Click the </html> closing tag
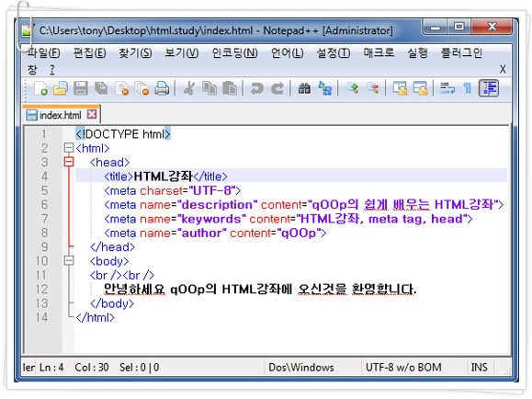Screen dimensions: 532x399 point(95,317)
